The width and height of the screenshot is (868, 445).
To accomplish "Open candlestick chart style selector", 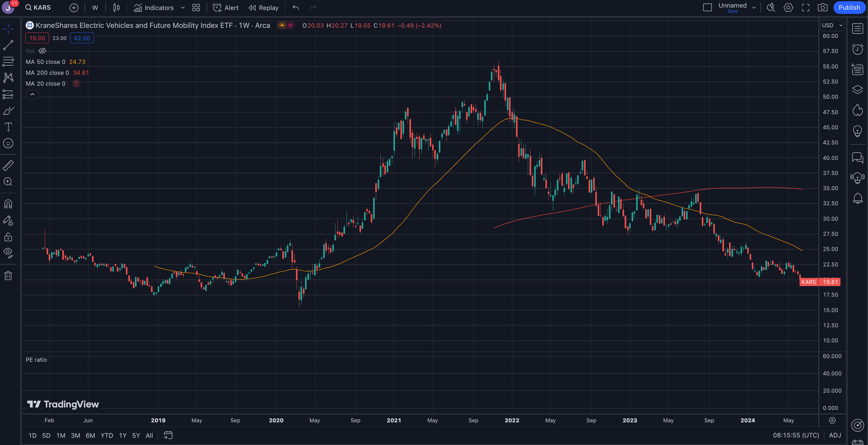I will (x=116, y=7).
